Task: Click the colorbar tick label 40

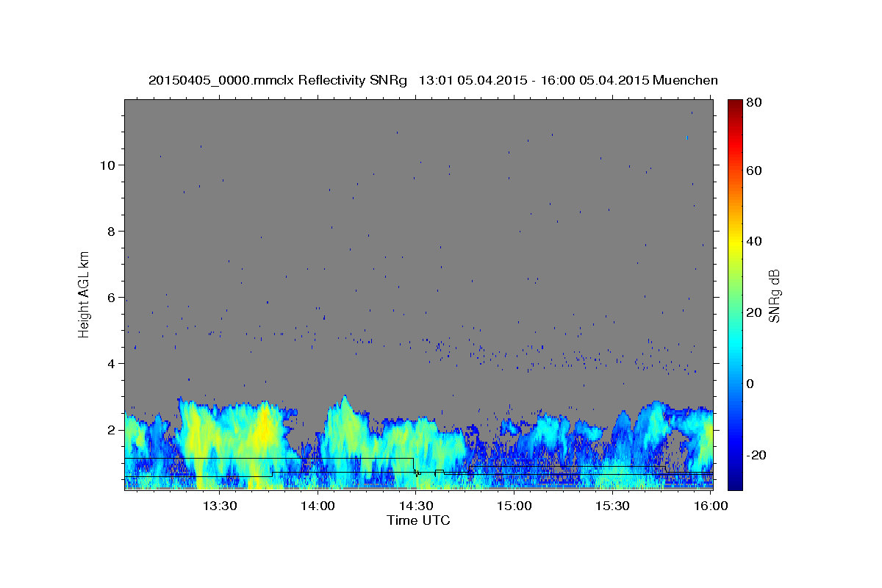Action: pos(753,241)
